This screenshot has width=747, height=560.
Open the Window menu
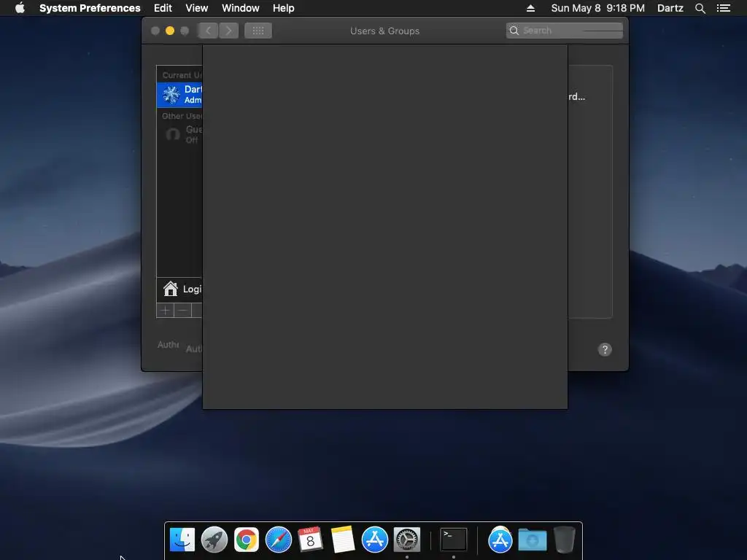pyautogui.click(x=240, y=8)
